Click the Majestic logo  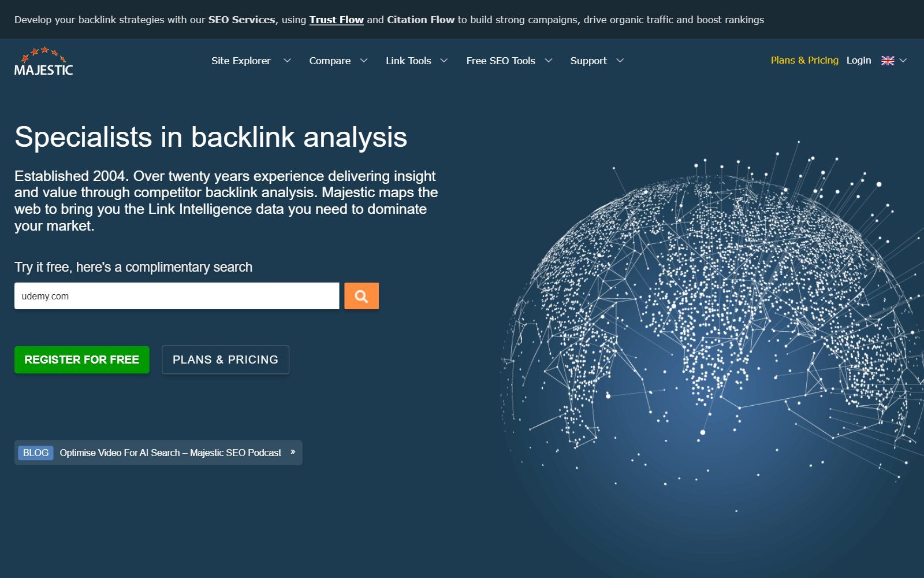tap(43, 61)
